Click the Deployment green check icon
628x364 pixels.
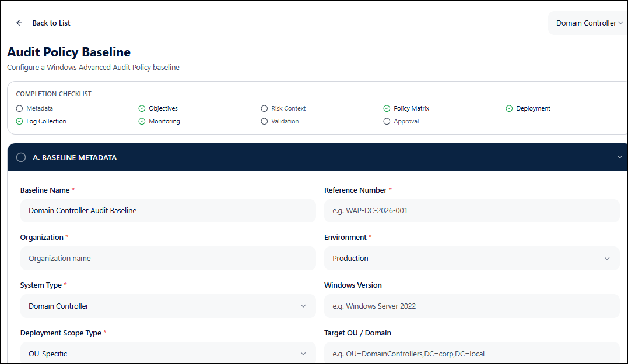pos(509,108)
